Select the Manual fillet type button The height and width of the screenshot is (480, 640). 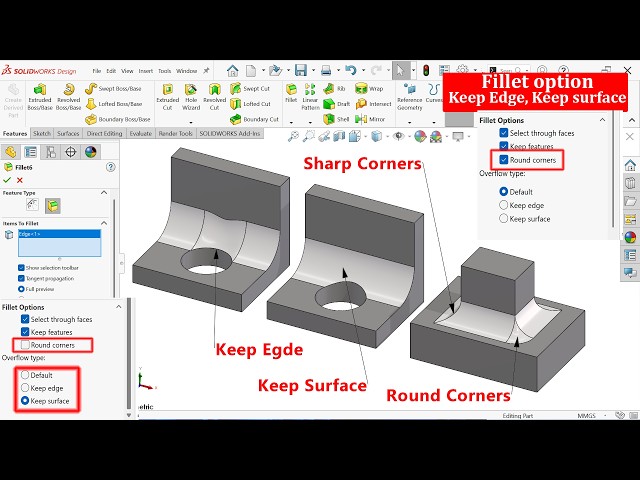53,205
